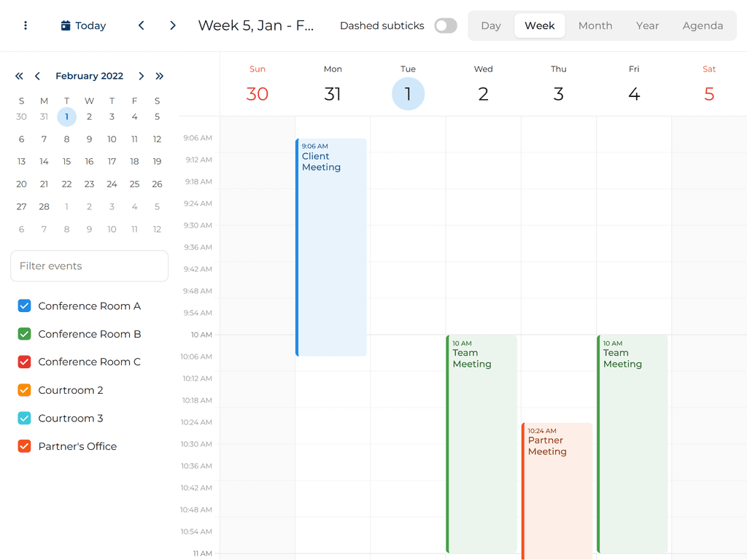Click the Filter events text field
Viewport: 747px width, 560px height.
pyautogui.click(x=89, y=266)
